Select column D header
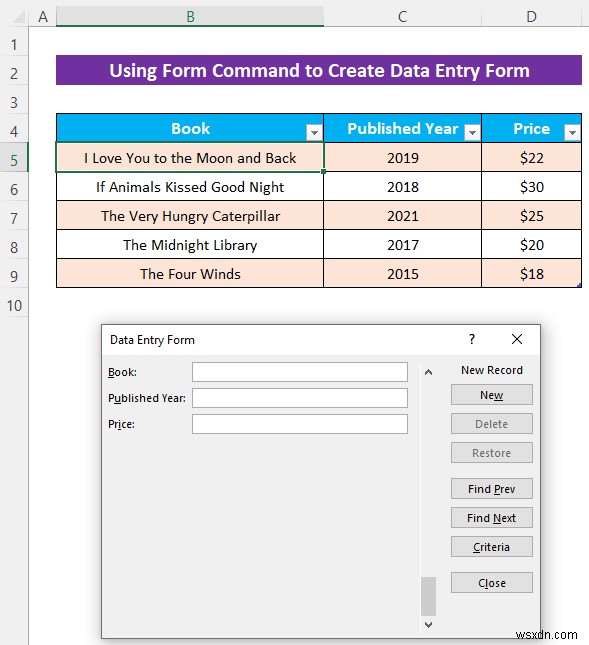 tap(531, 16)
